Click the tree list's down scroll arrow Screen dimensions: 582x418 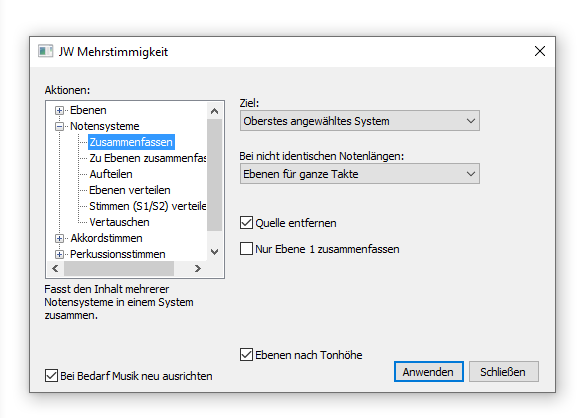tap(215, 252)
